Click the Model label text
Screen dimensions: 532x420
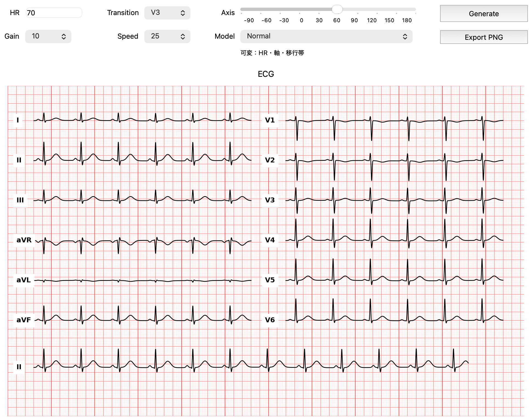tap(224, 36)
